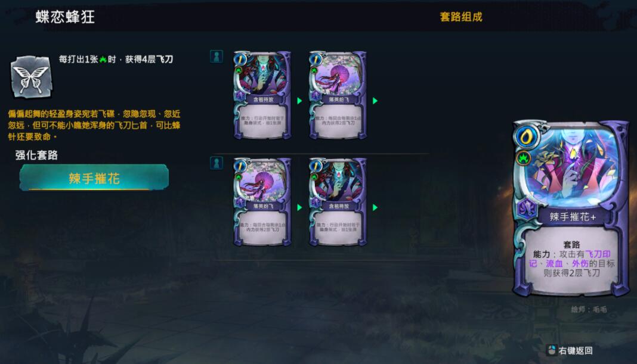
Task: Click the purple hexagon badge on 辣手摧花+ card
Action: (527, 209)
